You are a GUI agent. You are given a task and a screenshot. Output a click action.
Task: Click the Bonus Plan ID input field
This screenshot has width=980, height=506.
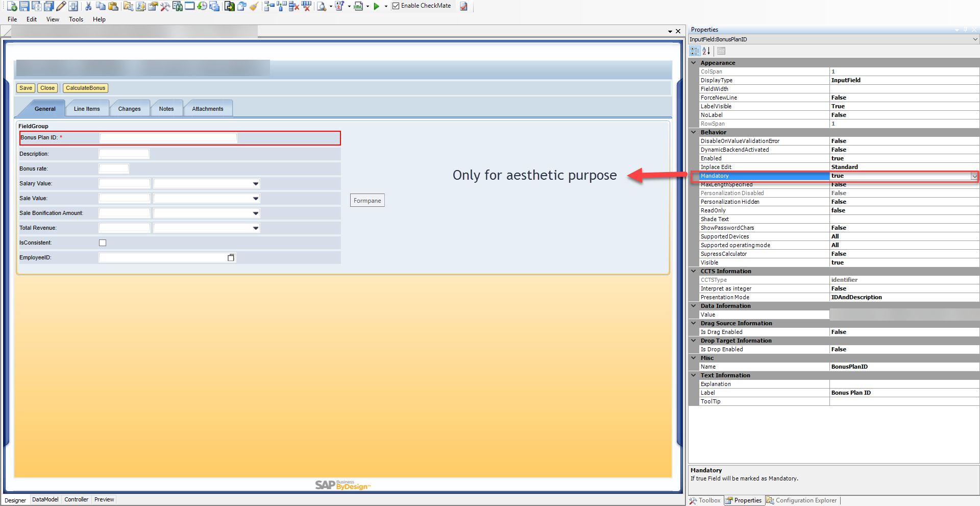point(168,138)
